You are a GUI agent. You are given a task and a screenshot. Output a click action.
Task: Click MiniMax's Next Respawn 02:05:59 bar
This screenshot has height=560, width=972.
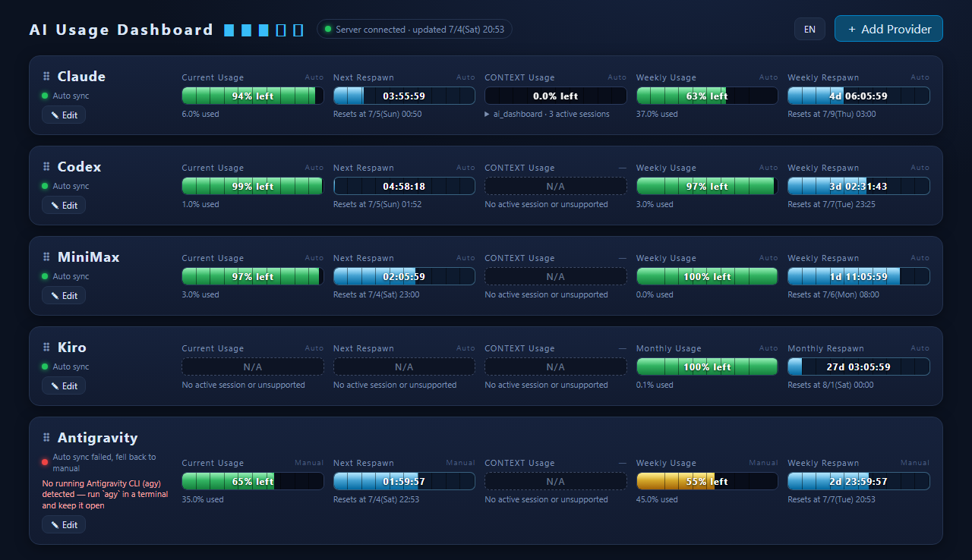click(x=404, y=276)
